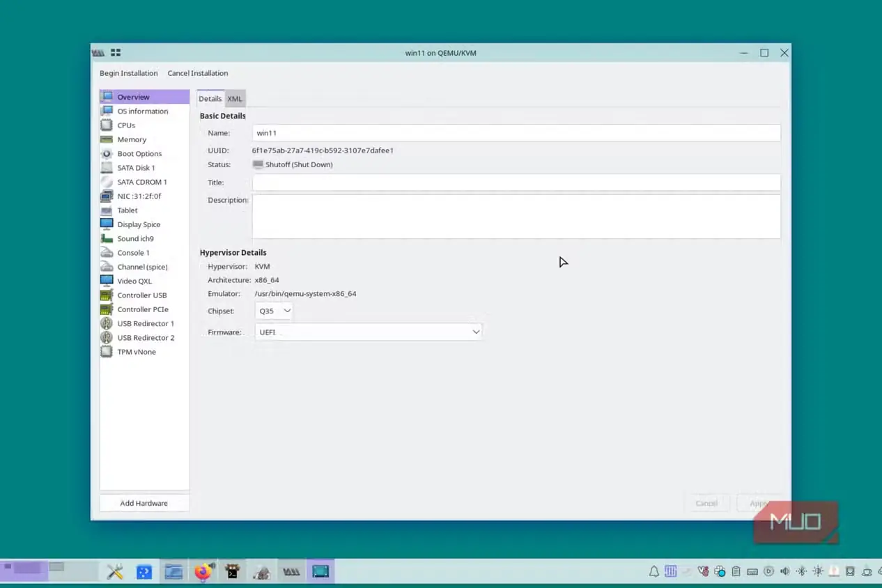This screenshot has width=882, height=588.
Task: Open file manager icon in taskbar
Action: (x=173, y=572)
